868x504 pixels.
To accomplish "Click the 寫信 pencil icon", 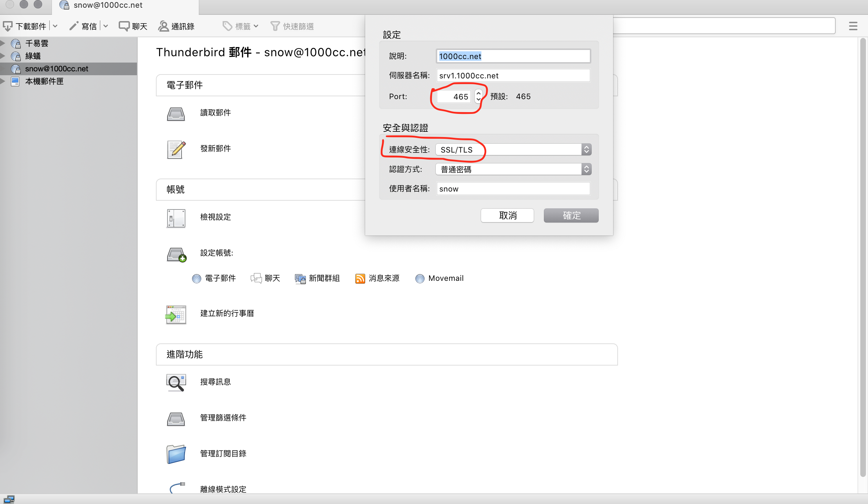I will [74, 26].
